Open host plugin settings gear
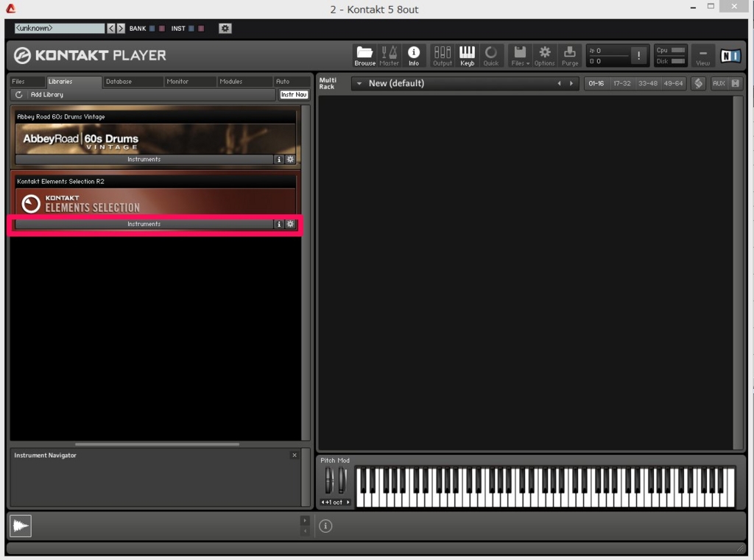 point(225,29)
